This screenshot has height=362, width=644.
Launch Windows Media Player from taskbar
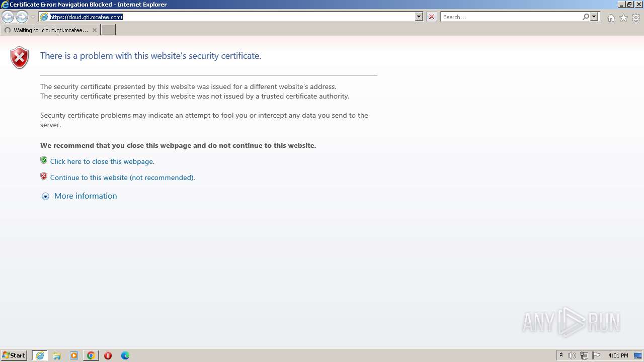click(x=74, y=355)
